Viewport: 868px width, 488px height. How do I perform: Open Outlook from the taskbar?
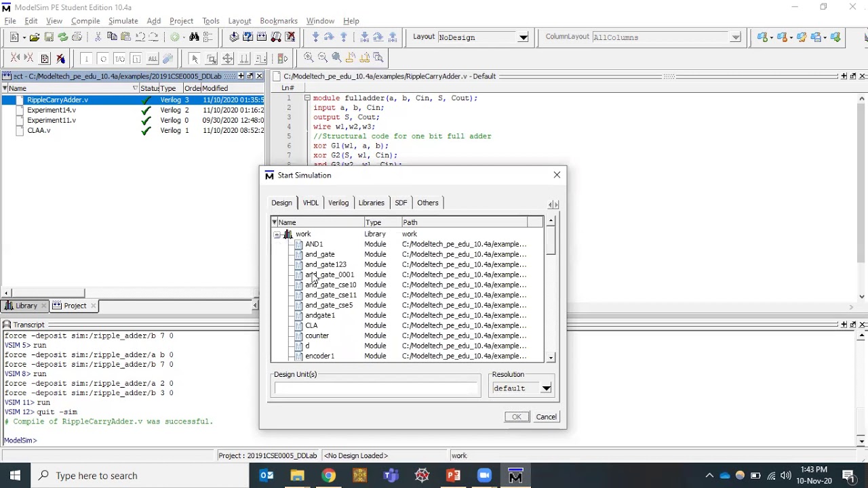point(267,475)
